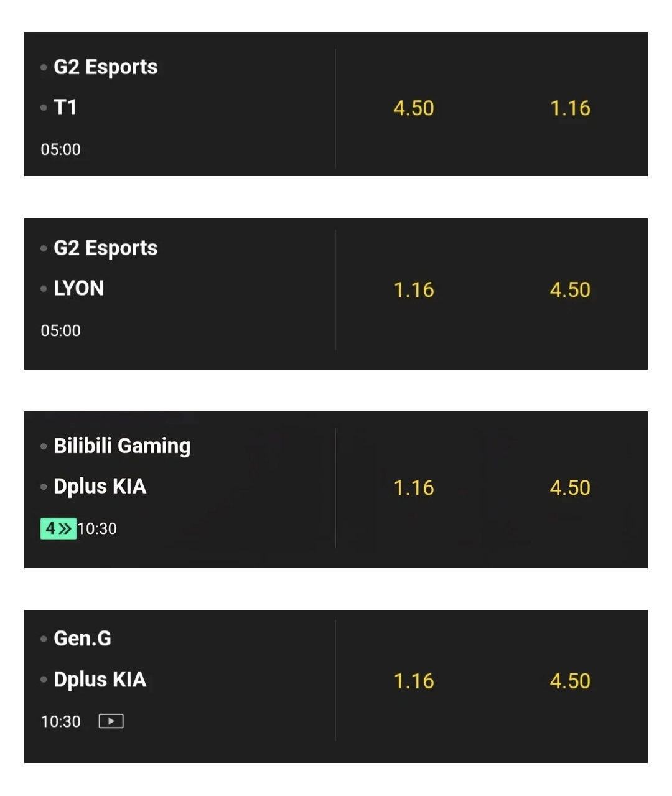
Task: Select the bullet dot beside LYON
Action: pyautogui.click(x=44, y=289)
